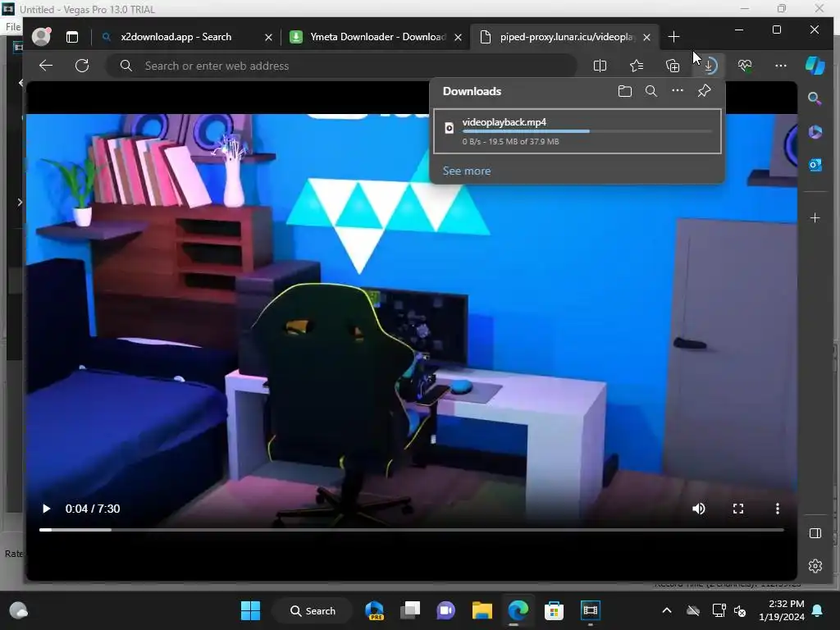Enter video fullscreen mode

pos(738,509)
